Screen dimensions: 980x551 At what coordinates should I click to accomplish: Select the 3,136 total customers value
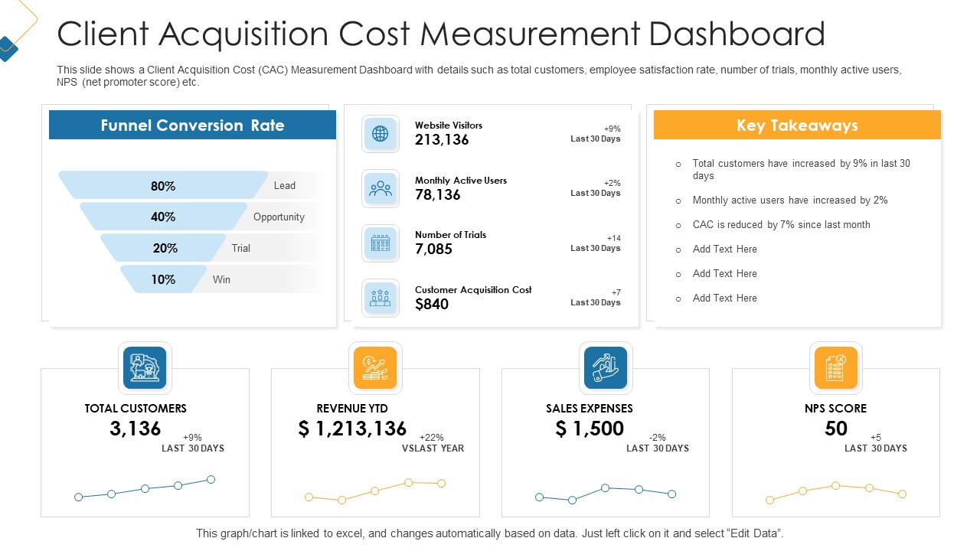[x=136, y=429]
